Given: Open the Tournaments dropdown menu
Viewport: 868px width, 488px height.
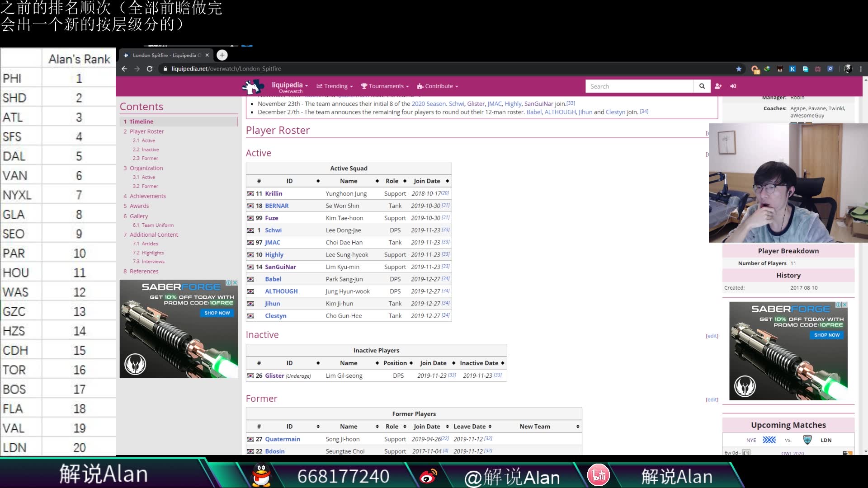Looking at the screenshot, I should coord(385,86).
